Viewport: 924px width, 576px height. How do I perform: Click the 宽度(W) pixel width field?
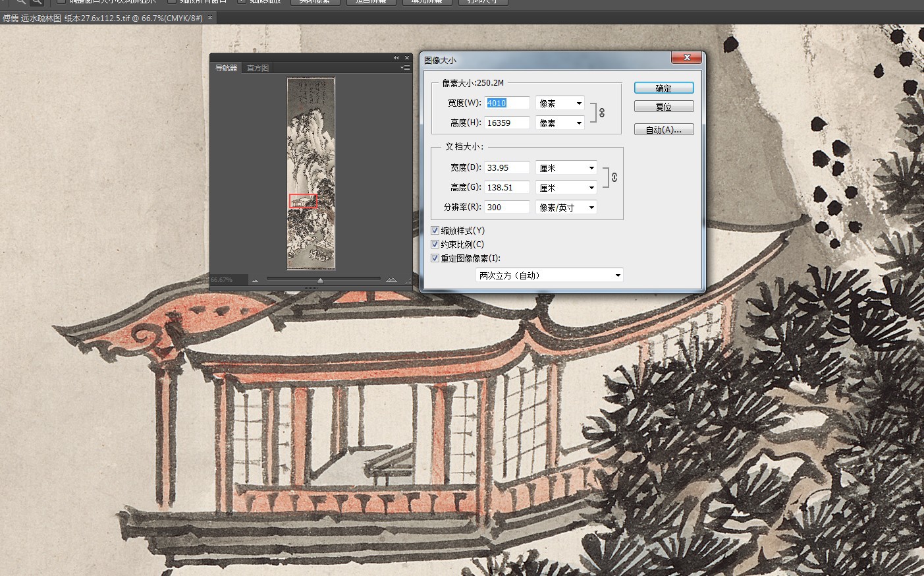click(x=507, y=103)
